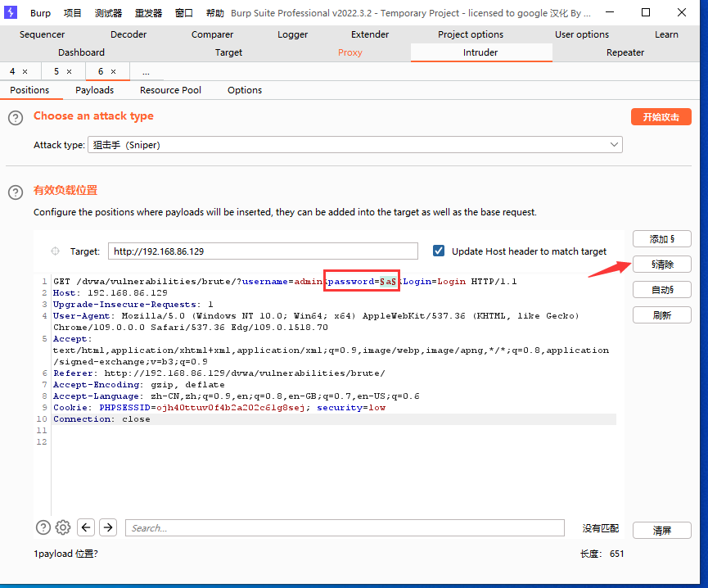
Task: Expand the Attack type Sniper dropdown
Action: 614,144
